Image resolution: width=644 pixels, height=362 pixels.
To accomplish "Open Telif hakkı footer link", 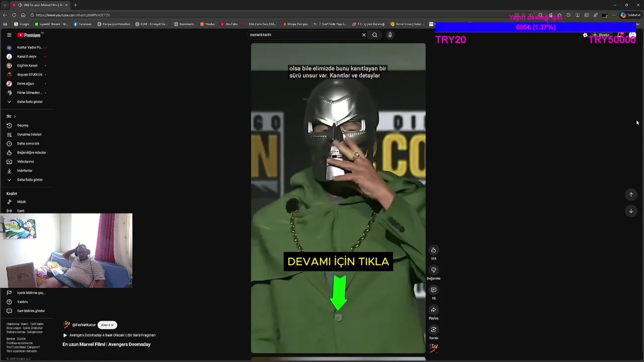I will (x=37, y=324).
